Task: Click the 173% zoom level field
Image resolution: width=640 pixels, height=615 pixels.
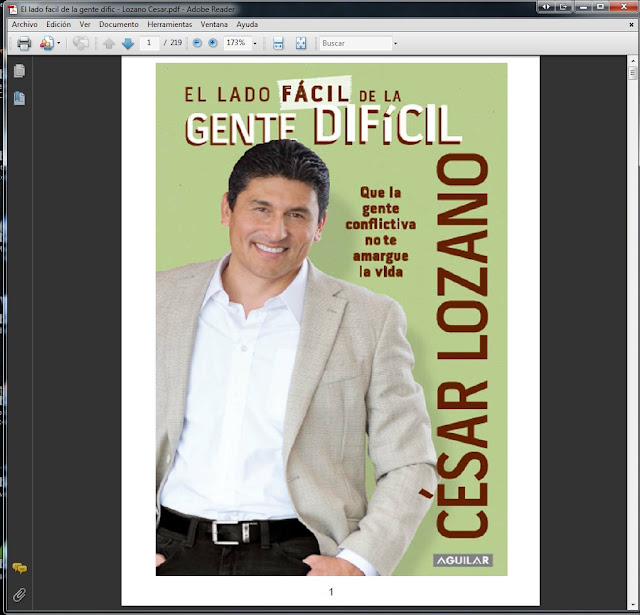Action: [237, 43]
